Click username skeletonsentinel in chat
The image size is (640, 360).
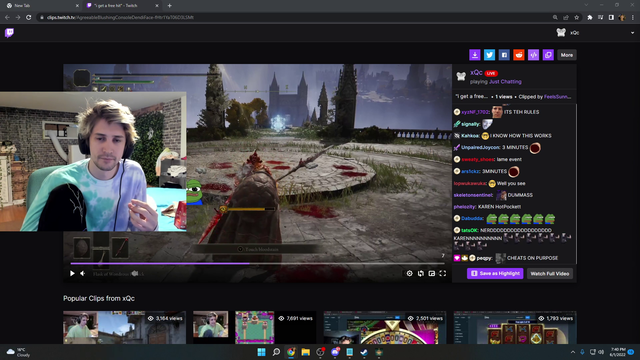click(x=473, y=195)
